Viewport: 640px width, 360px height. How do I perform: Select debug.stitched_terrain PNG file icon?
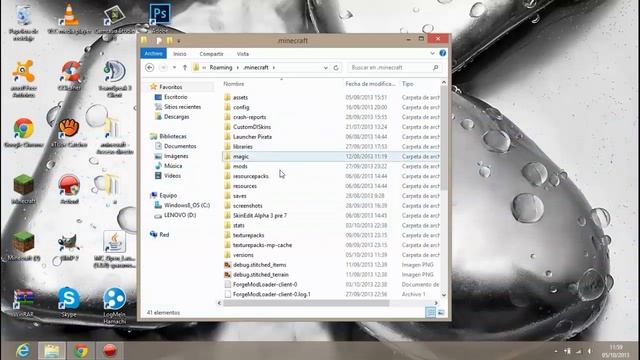coord(227,274)
